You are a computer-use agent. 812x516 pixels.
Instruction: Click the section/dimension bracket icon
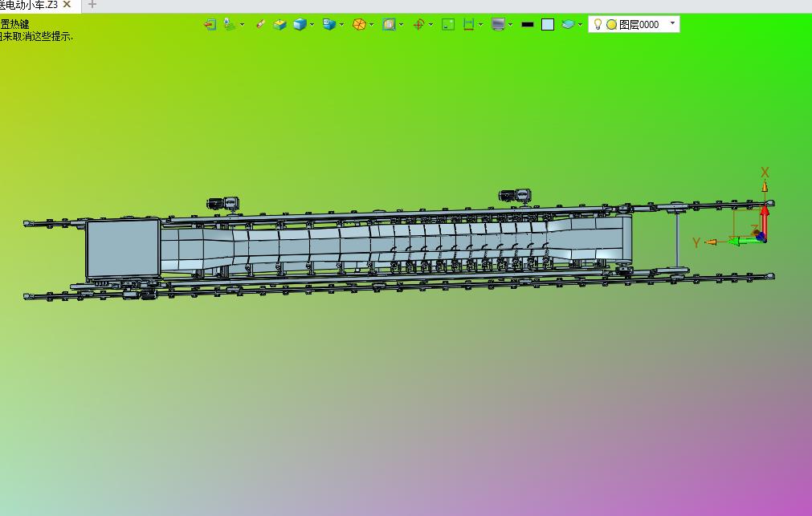coord(469,24)
